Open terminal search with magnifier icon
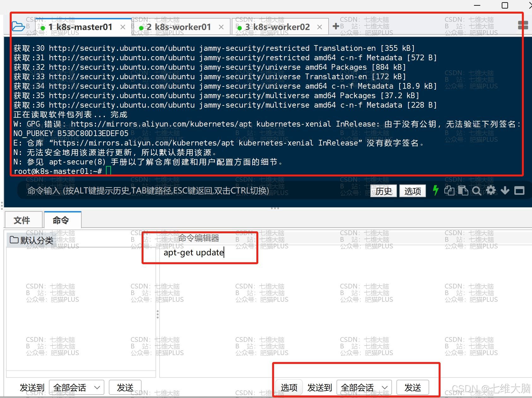 477,191
